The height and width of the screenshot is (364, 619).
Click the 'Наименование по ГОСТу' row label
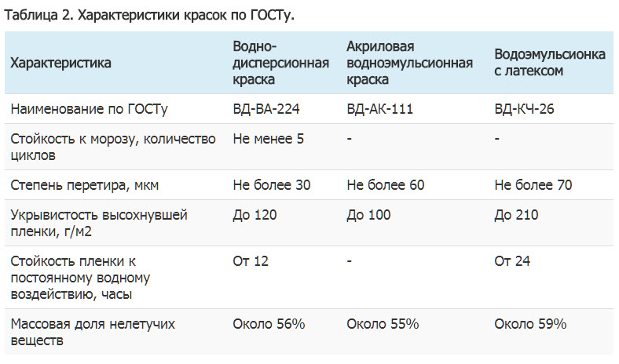click(x=90, y=109)
